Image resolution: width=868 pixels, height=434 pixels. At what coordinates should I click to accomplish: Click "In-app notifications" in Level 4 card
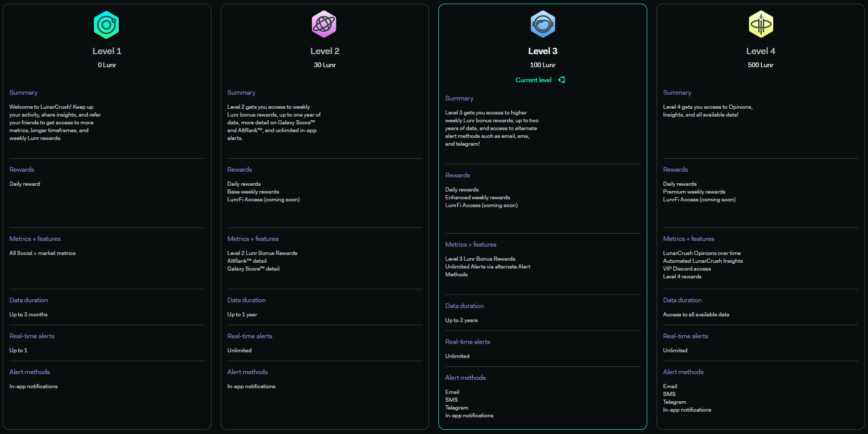687,410
